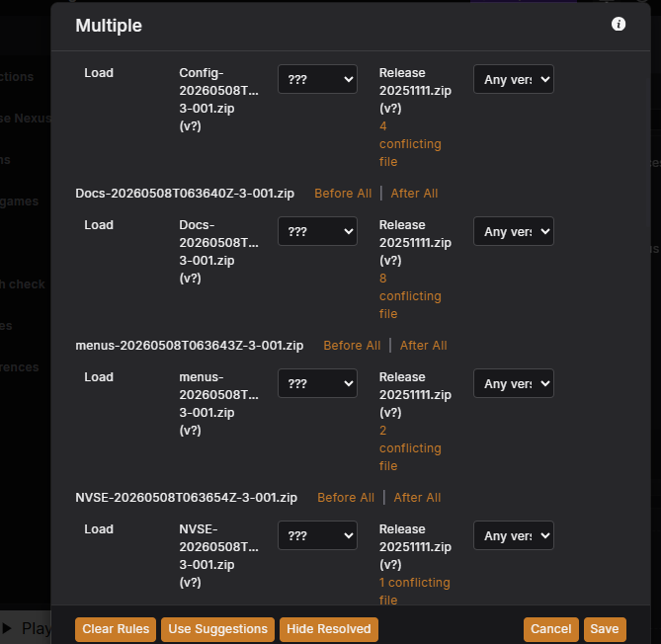Click the Use Suggestions button
The image size is (661, 644).
217,629
